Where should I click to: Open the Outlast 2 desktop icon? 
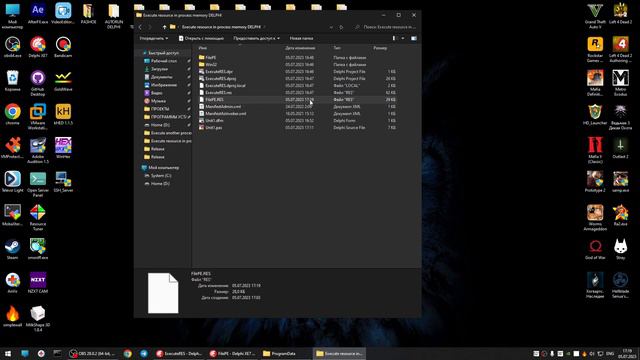[x=620, y=148]
